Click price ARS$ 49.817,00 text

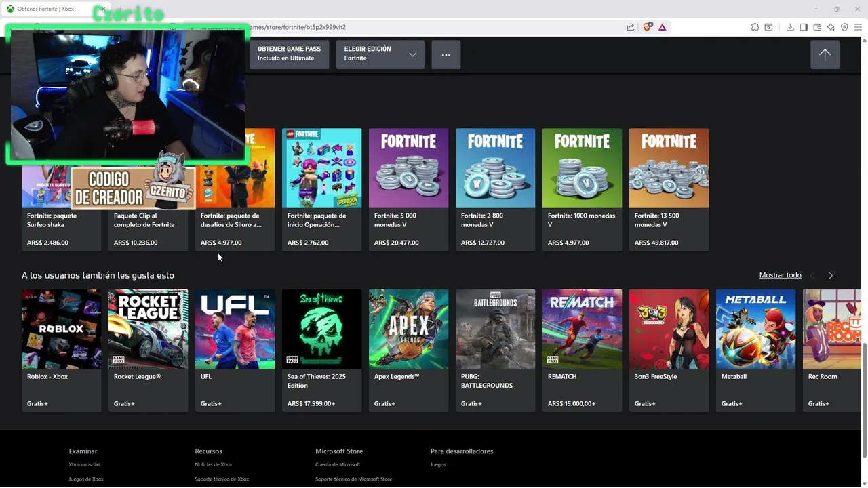[x=656, y=243]
